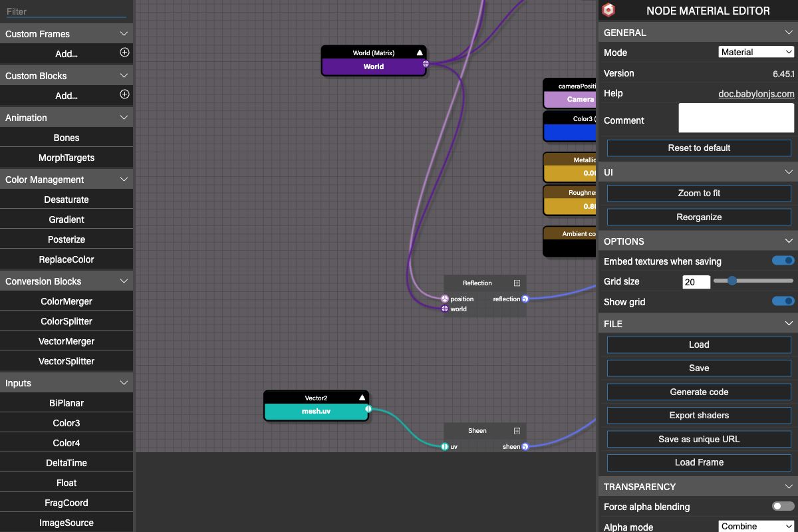
Task: Click the uv input port on the Sheen node
Action: point(444,446)
